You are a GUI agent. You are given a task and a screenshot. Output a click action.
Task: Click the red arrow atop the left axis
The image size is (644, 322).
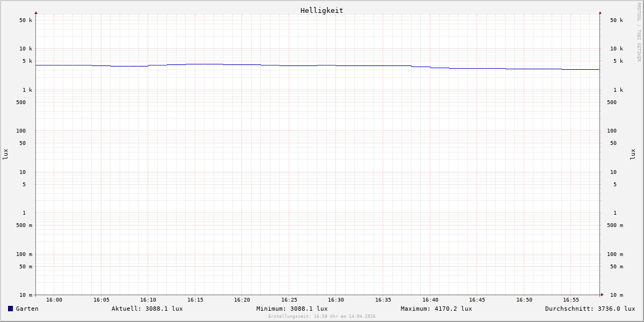tap(36, 12)
